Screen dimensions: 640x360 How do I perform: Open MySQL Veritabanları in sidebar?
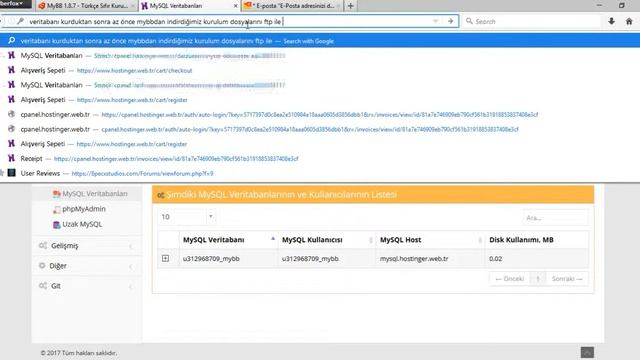pyautogui.click(x=95, y=193)
